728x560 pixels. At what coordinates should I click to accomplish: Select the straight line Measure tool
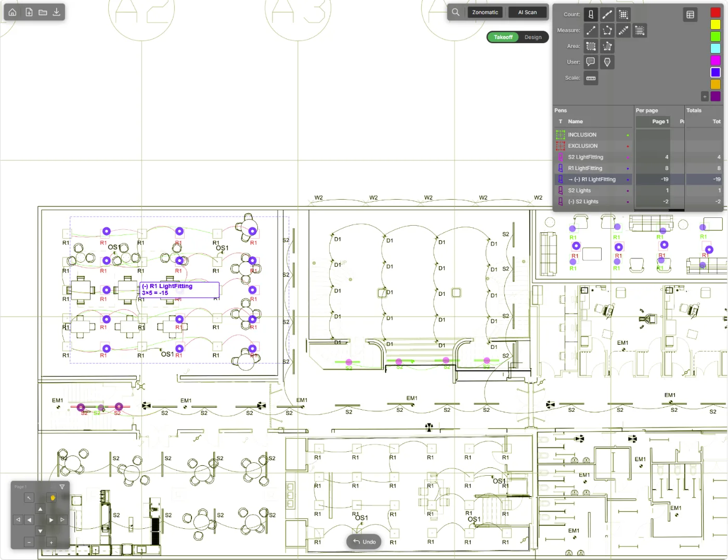point(591,31)
